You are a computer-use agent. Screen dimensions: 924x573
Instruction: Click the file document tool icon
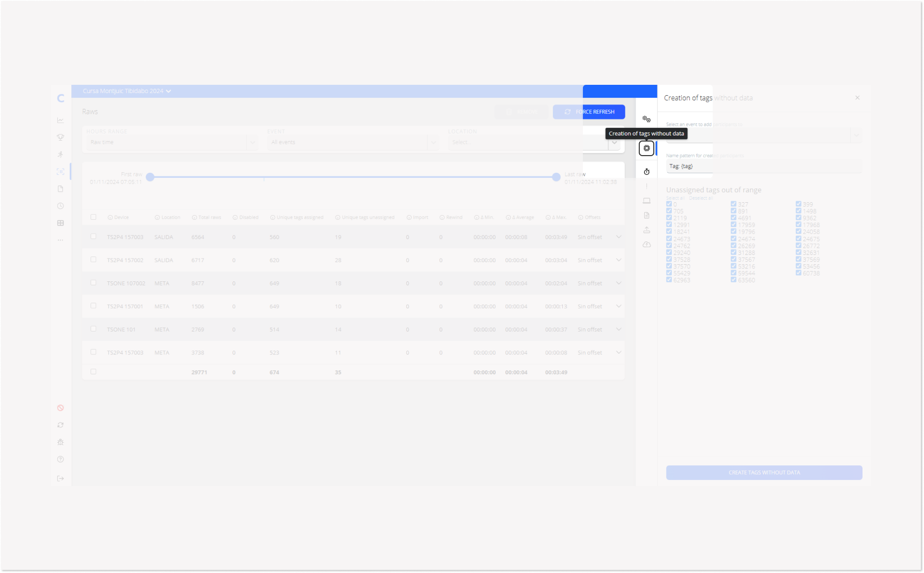(646, 215)
